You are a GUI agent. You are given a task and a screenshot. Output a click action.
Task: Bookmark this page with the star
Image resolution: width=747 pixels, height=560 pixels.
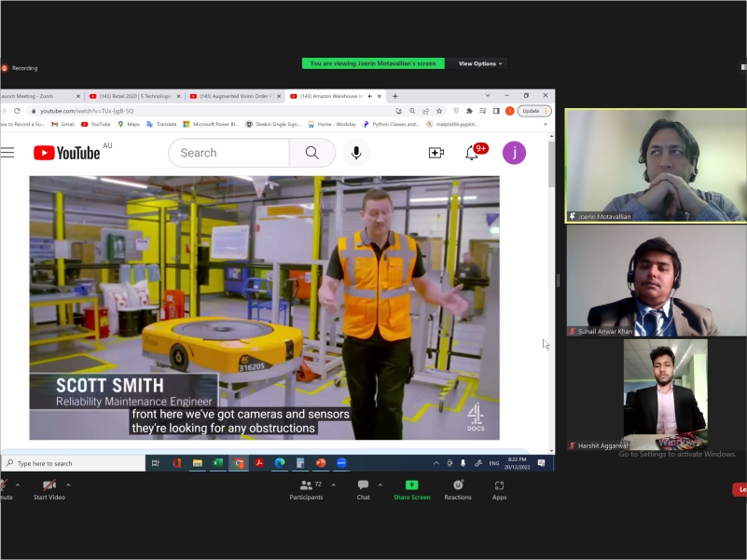(x=439, y=111)
